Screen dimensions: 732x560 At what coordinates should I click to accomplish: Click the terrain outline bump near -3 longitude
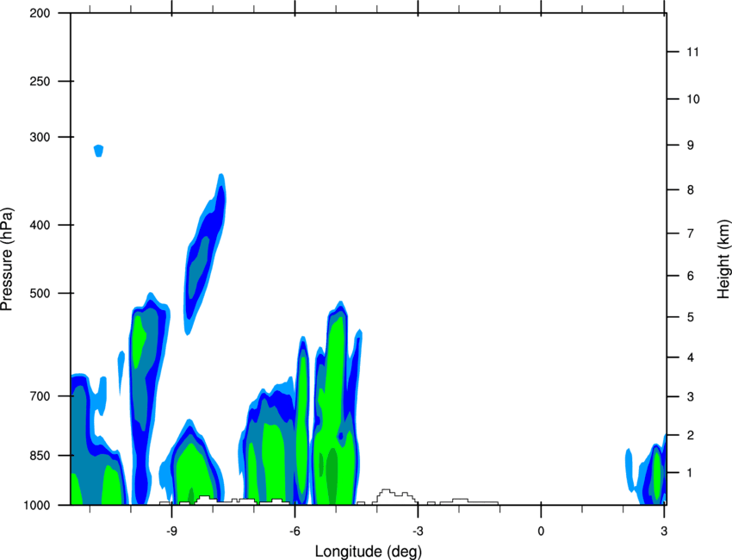tap(394, 496)
